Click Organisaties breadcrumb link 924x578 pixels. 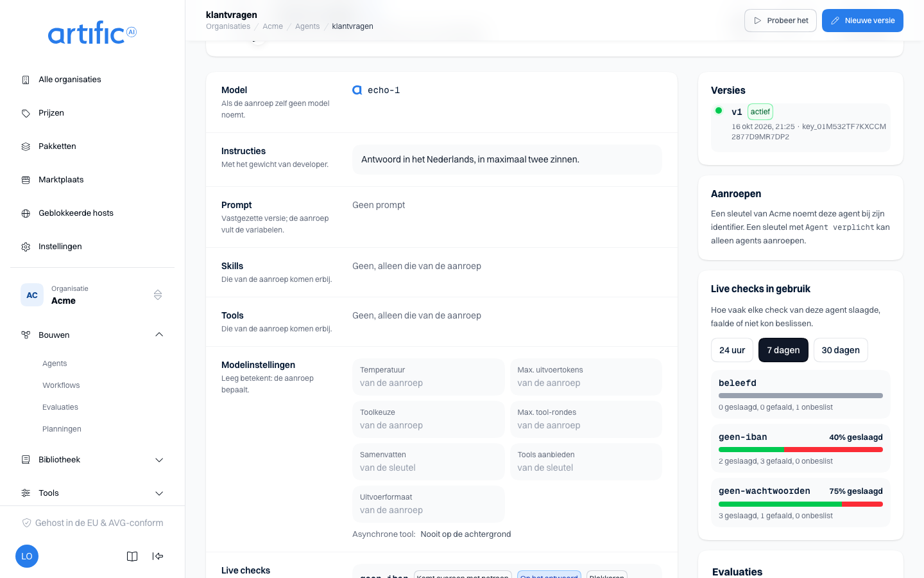click(x=228, y=26)
